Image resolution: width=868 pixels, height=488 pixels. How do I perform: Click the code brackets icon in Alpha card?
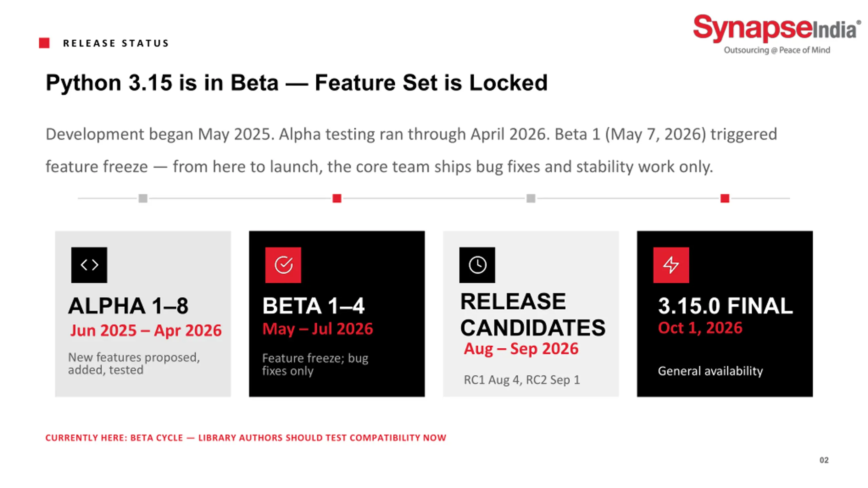tap(89, 265)
